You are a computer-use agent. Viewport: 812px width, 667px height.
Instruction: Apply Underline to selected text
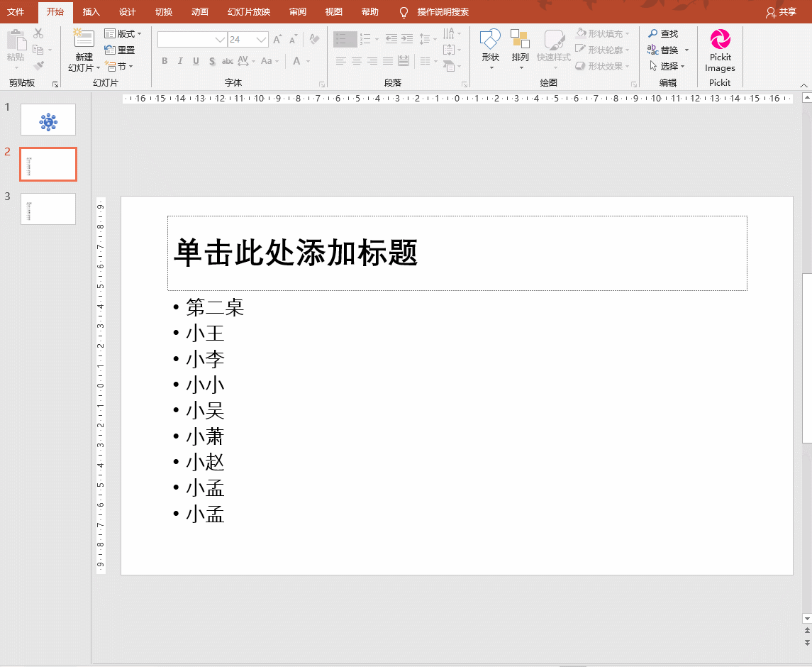[195, 62]
